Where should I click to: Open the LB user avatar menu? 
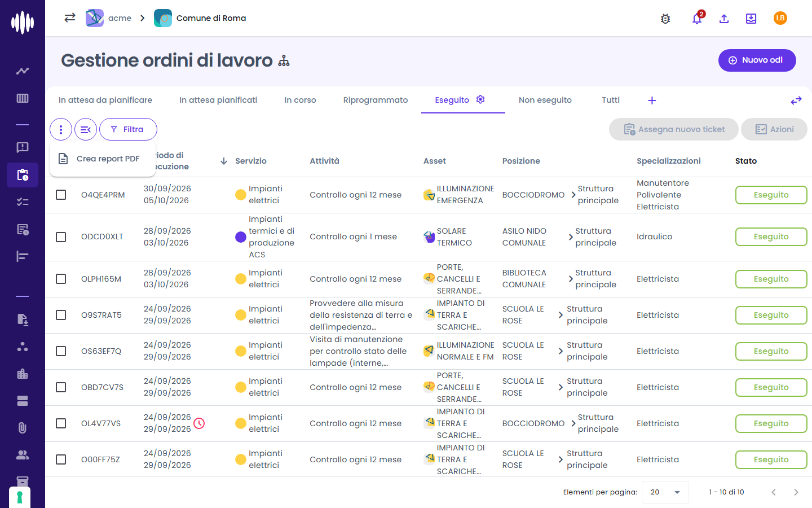pyautogui.click(x=780, y=18)
